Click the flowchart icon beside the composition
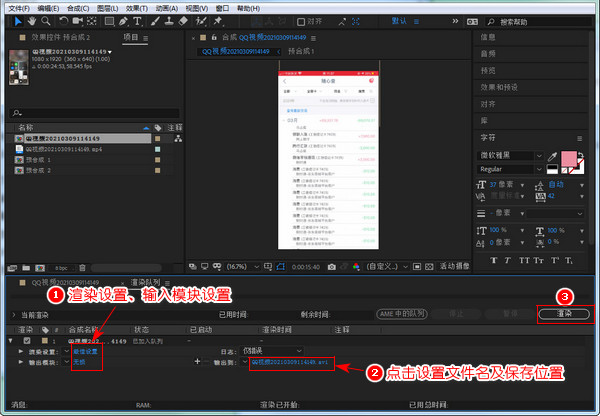 tap(178, 139)
